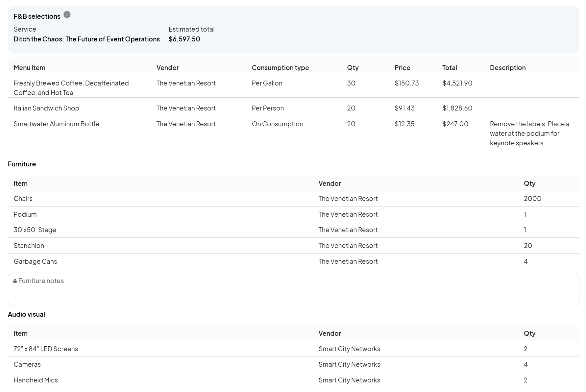Click the Chairs quantity 2000
The image size is (586, 392).
[532, 199]
